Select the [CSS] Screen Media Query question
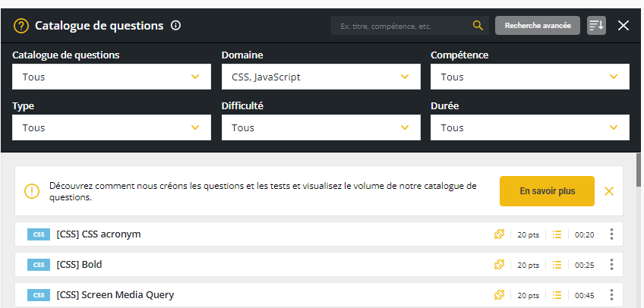The width and height of the screenshot is (644, 308). (319, 295)
